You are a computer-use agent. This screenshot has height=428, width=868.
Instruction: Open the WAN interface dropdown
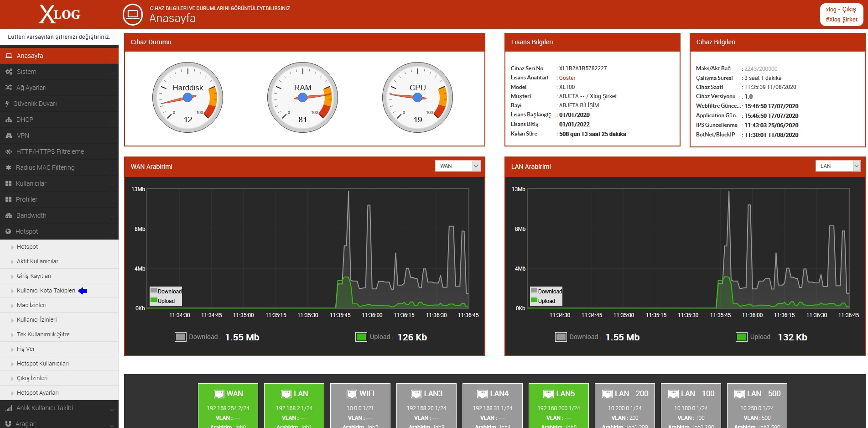click(x=457, y=166)
